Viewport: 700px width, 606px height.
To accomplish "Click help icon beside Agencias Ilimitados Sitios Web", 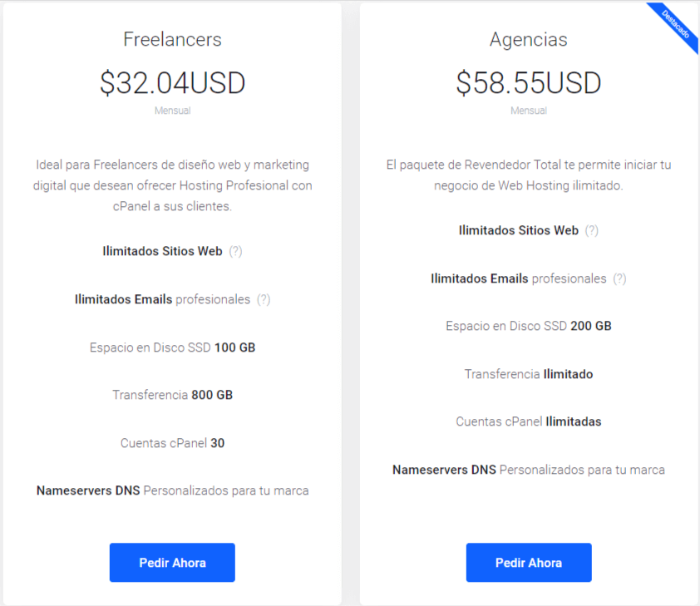I will pyautogui.click(x=591, y=230).
